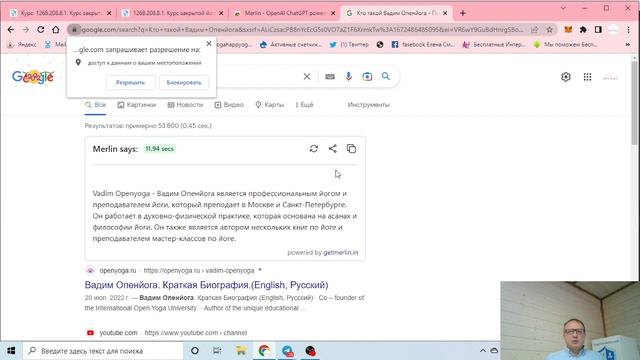640x360 pixels.
Task: Select the Карты search filter
Action: pos(269,105)
